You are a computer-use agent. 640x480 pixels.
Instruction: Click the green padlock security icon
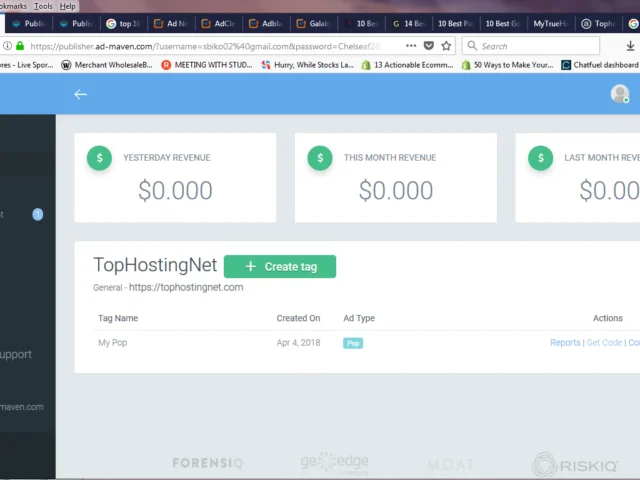tap(20, 46)
